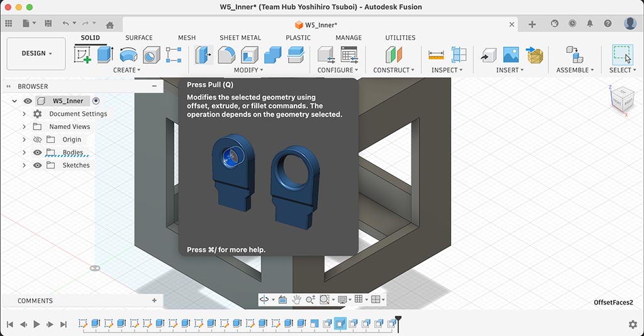
Task: Activate the window Select tool
Action: point(622,55)
